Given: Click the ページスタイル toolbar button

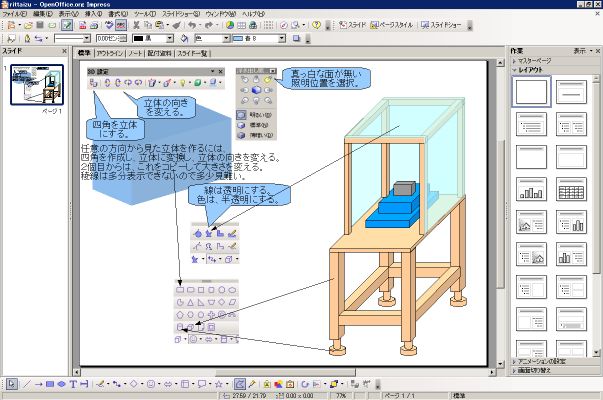Looking at the screenshot, I should (x=392, y=25).
